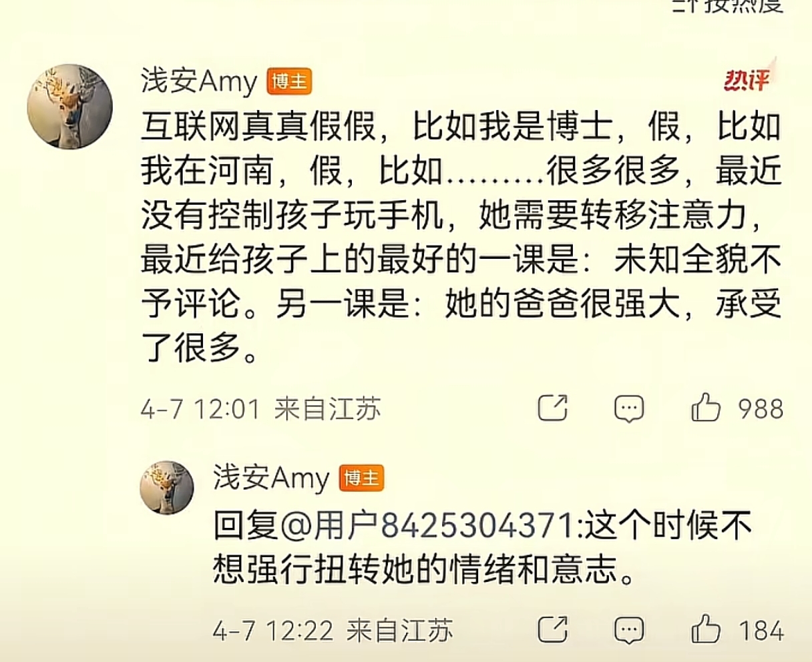Open the 热评 hot comment badge
The height and width of the screenshot is (662, 812).
click(x=747, y=80)
